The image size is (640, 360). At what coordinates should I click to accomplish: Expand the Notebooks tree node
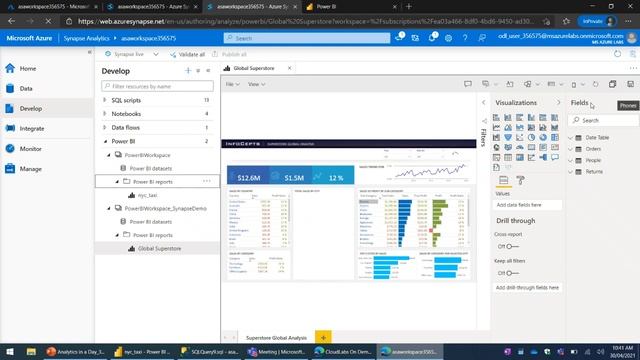[105, 114]
